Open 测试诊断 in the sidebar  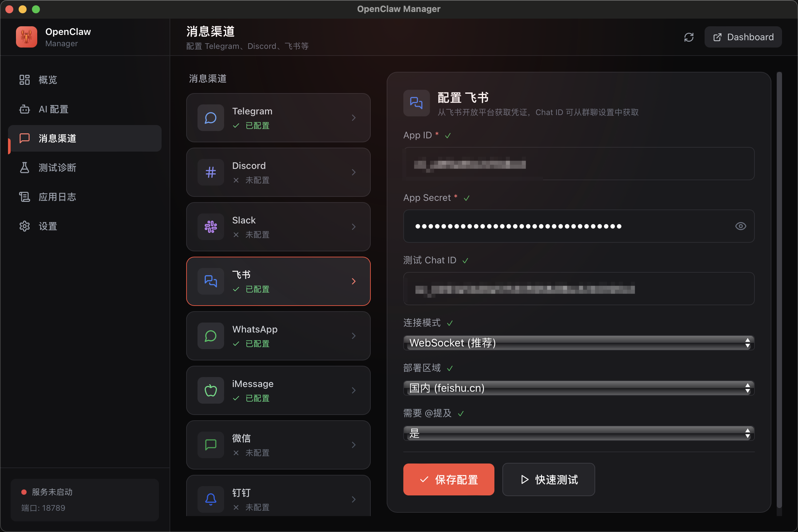pyautogui.click(x=84, y=168)
